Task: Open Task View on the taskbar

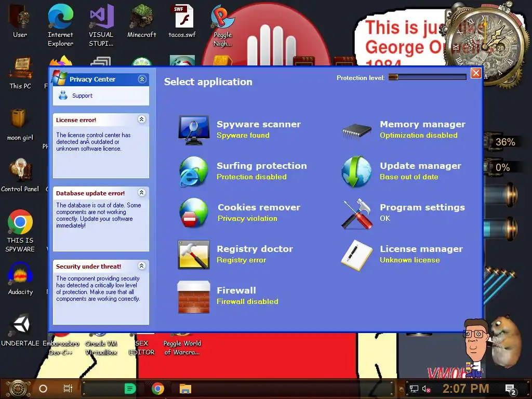Action: (x=68, y=389)
